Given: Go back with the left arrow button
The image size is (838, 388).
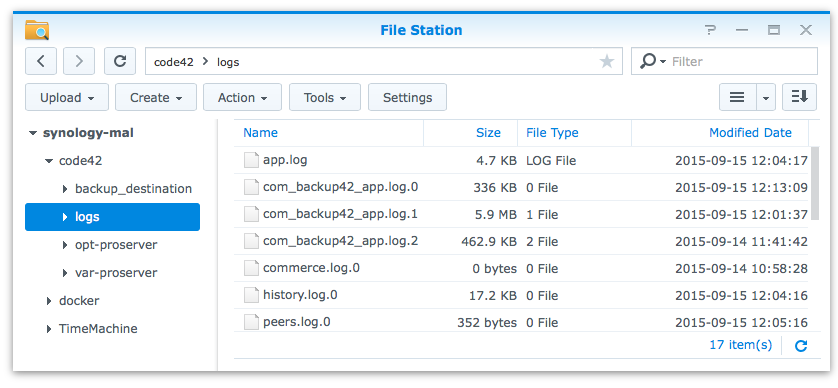Looking at the screenshot, I should coord(41,61).
